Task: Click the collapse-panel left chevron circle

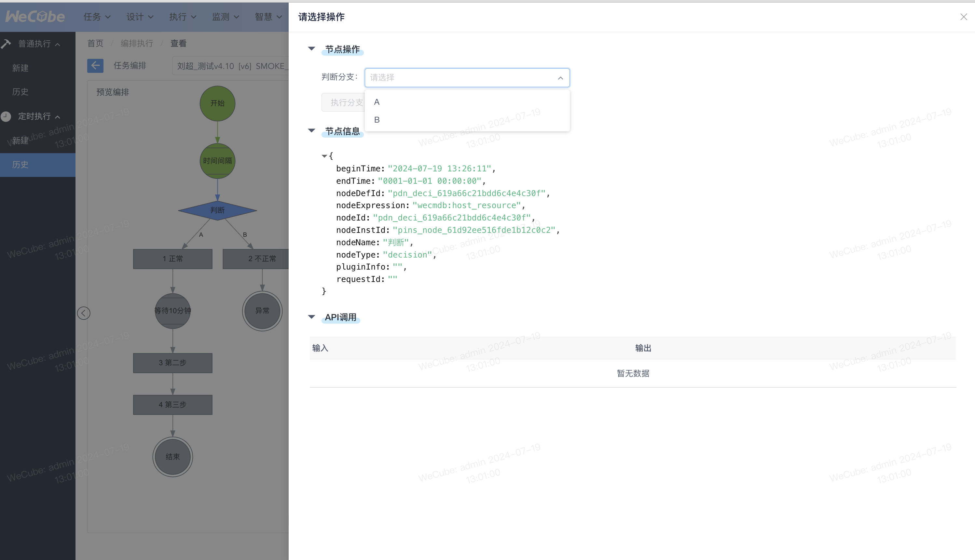Action: pos(84,313)
